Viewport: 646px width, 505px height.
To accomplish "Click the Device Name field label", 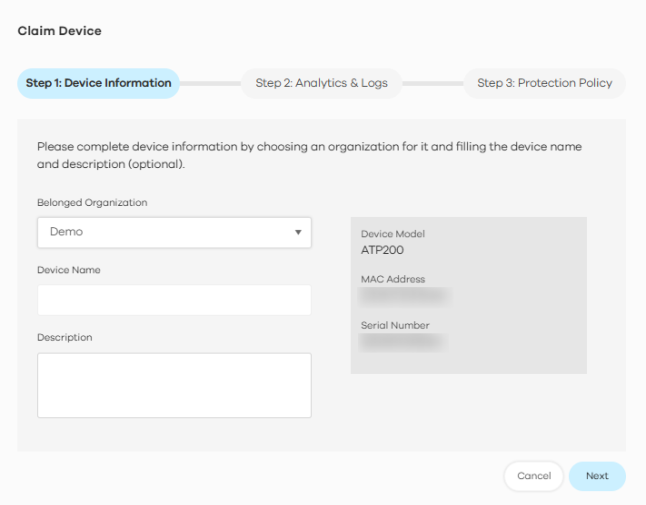I will tap(69, 270).
